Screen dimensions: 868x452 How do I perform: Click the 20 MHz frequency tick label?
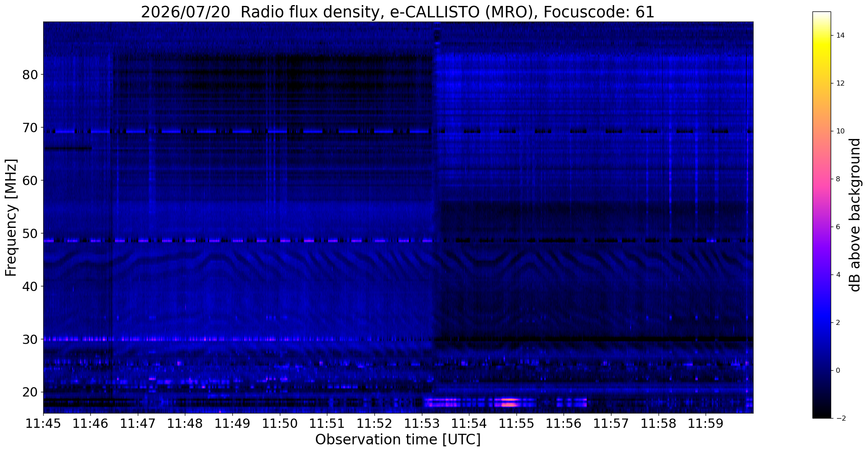click(x=30, y=392)
